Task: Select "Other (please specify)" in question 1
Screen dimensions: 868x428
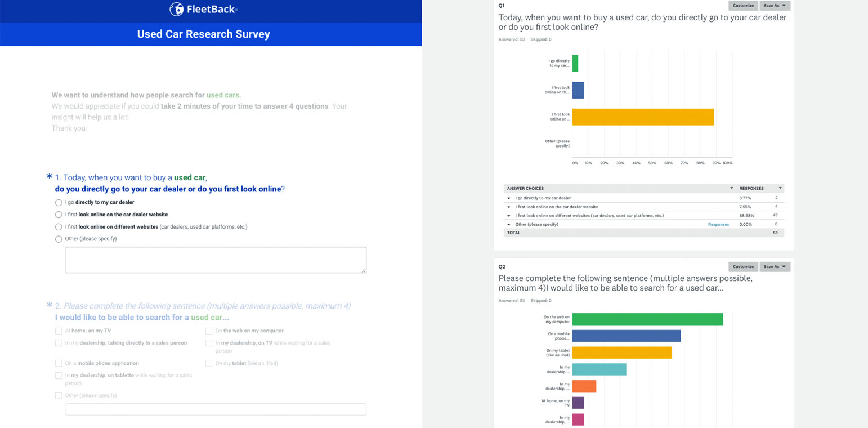Action: [x=59, y=239]
